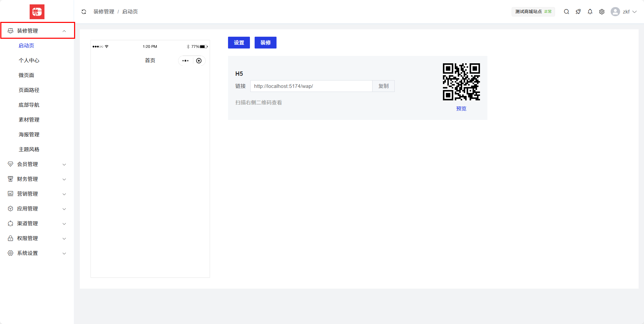The height and width of the screenshot is (324, 644).
Task: Expand the 营销管理 menu
Action: (x=37, y=194)
